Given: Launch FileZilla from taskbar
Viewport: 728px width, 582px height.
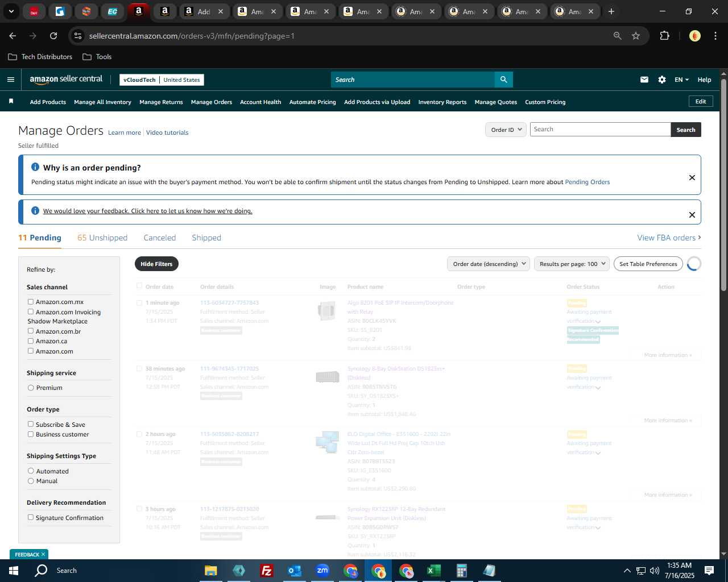Looking at the screenshot, I should [x=266, y=571].
